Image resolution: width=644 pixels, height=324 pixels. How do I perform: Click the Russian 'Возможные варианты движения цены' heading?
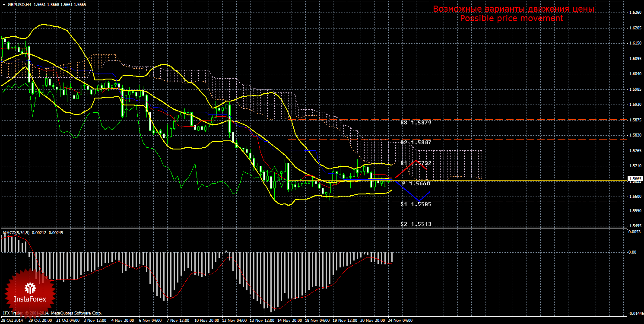[x=514, y=9]
